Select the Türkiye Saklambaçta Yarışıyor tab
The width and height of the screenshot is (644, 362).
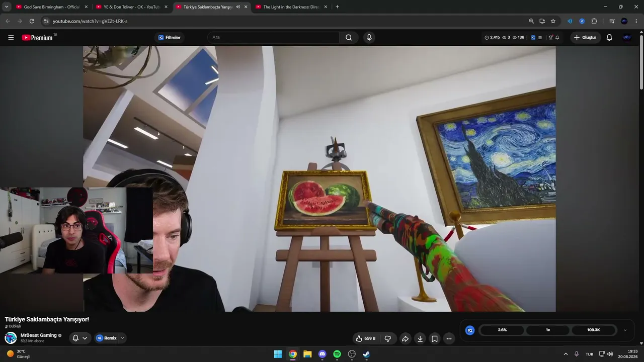tap(212, 7)
